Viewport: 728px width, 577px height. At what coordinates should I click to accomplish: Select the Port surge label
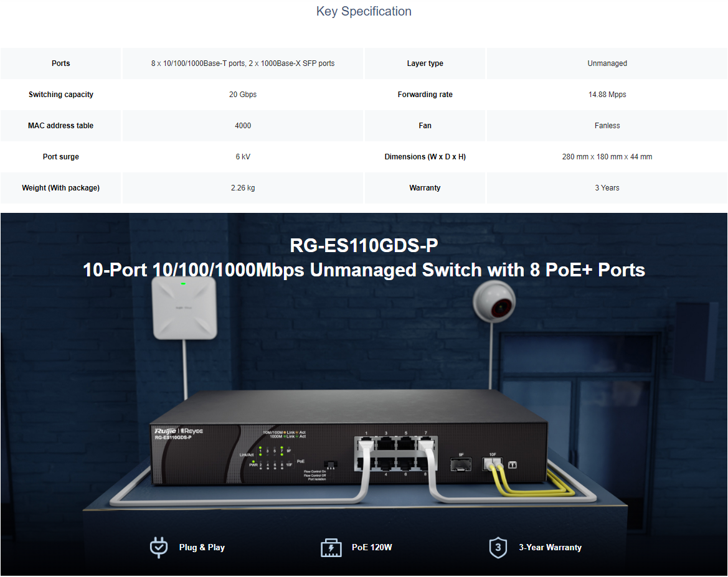(61, 156)
